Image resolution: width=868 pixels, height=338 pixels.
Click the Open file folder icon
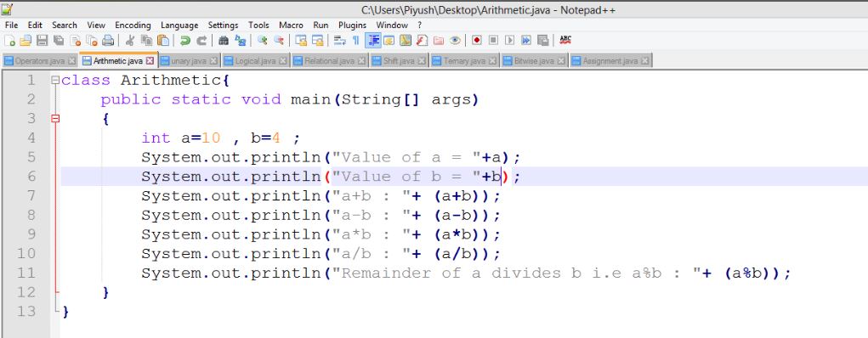tap(26, 41)
